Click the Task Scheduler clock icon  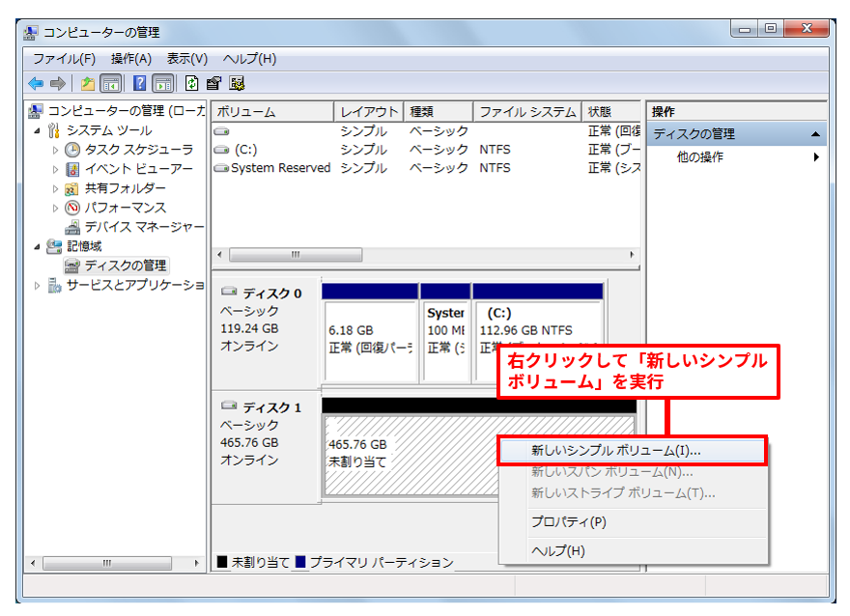[72, 150]
